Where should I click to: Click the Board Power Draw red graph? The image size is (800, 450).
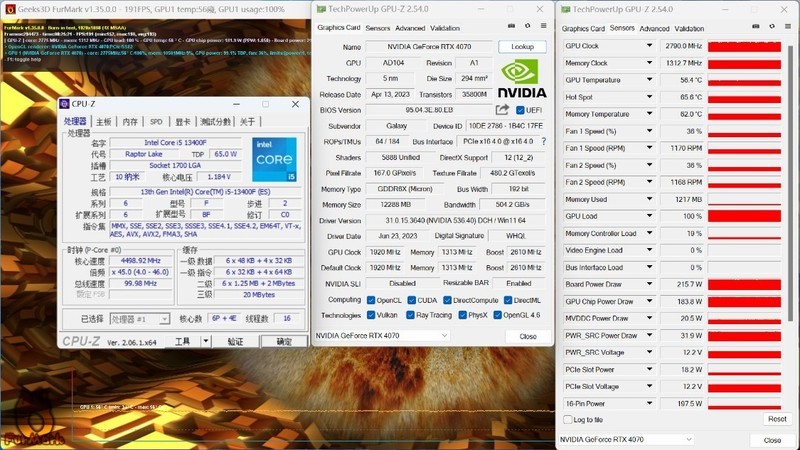coord(749,285)
